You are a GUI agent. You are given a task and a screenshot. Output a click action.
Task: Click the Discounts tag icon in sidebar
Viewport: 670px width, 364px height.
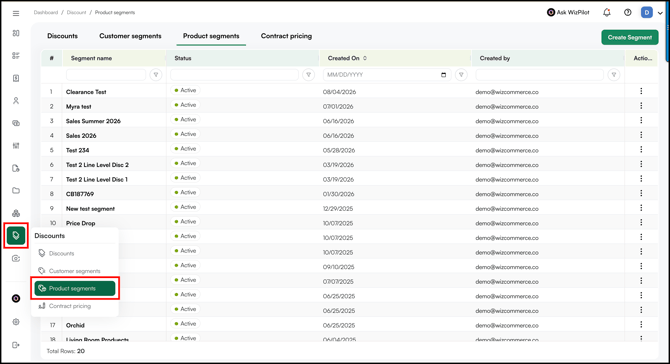tap(16, 235)
